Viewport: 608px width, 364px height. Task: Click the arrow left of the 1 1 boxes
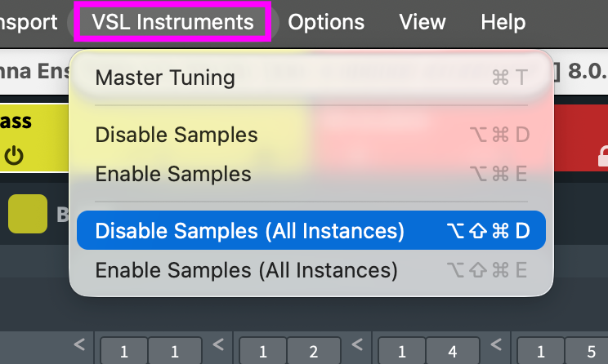coord(81,345)
